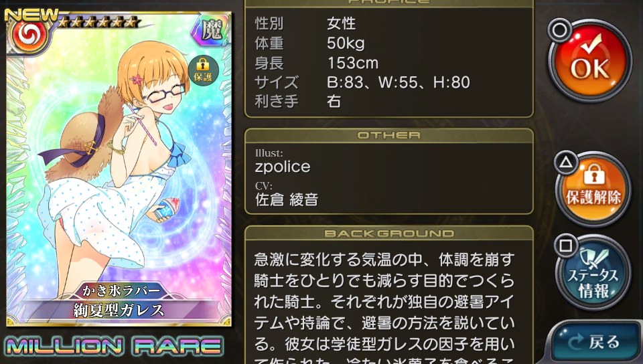Select the BACKGROUND section header
This screenshot has width=643, height=364.
pyautogui.click(x=388, y=234)
